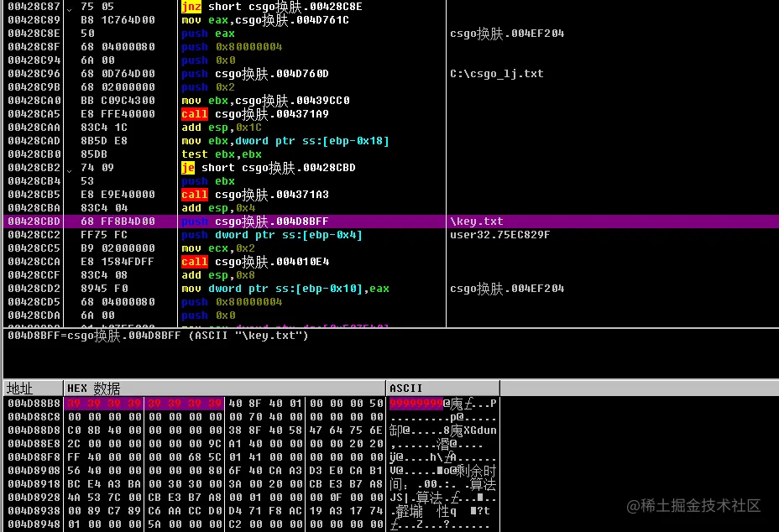
Task: Select the call instruction to 004010E4
Action: click(255, 261)
